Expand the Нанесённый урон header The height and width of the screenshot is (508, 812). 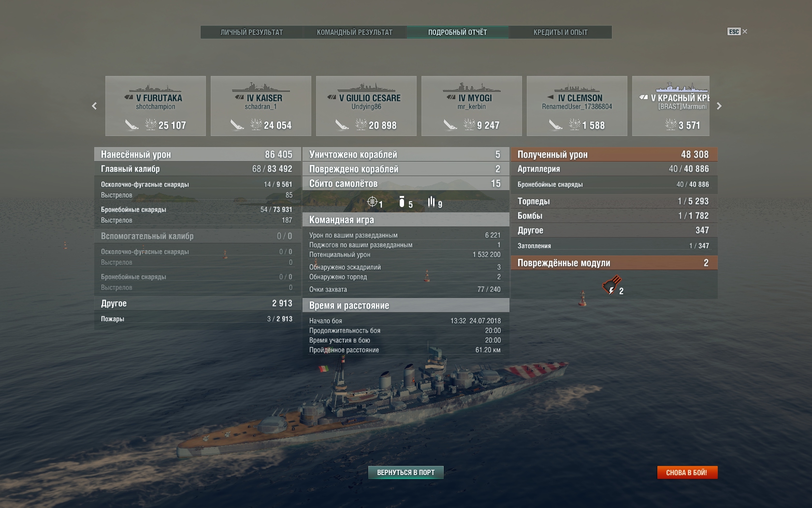tap(197, 154)
